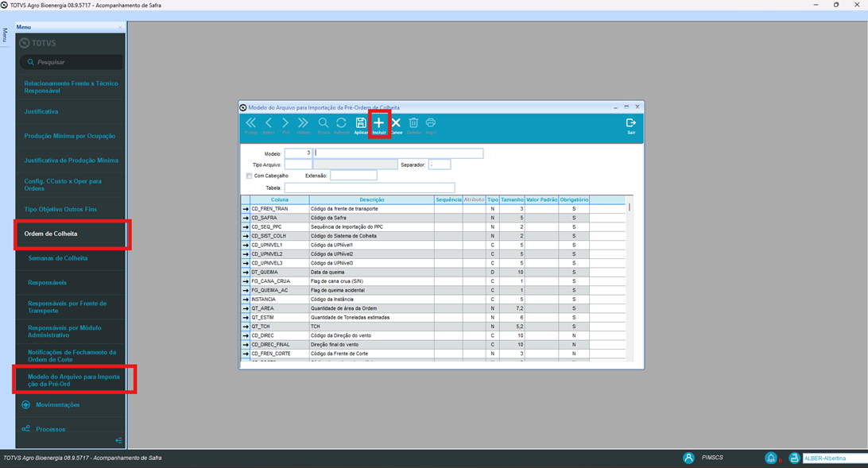Click the Obrigatório column header

tap(574, 199)
